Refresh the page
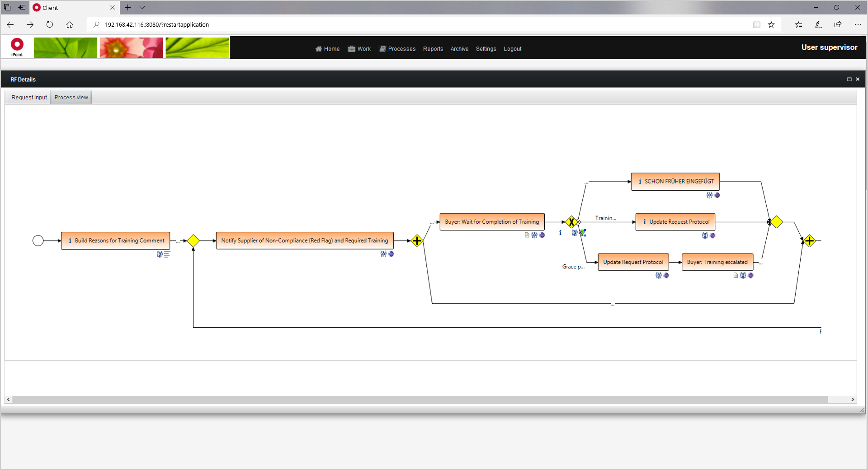The height and width of the screenshot is (470, 868). click(50, 24)
